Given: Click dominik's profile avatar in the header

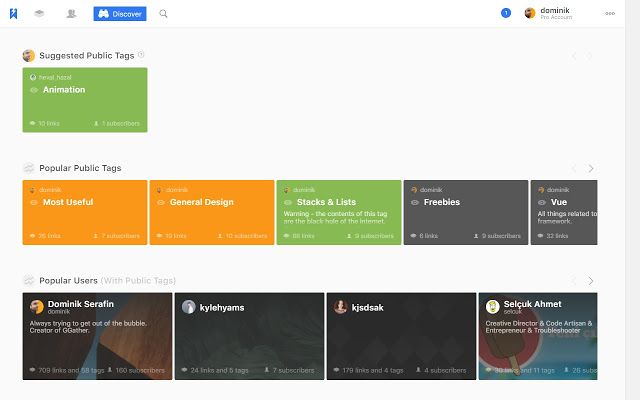Looking at the screenshot, I should click(530, 13).
